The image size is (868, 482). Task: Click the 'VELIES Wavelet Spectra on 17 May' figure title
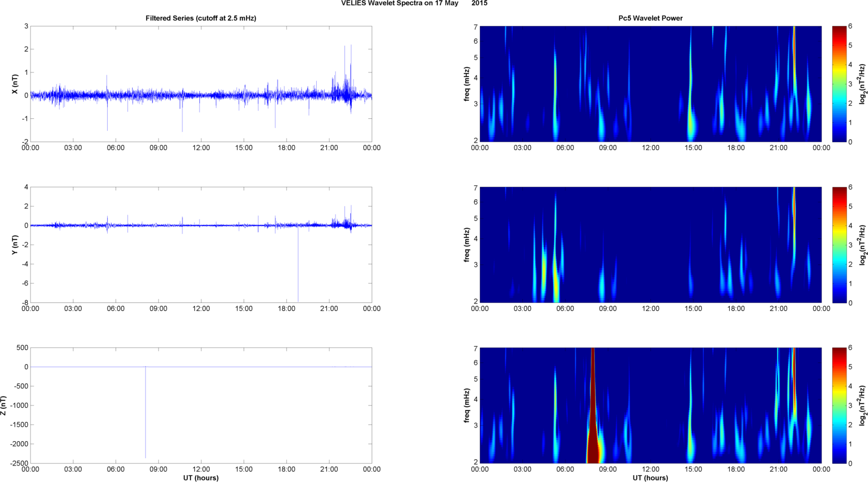pyautogui.click(x=399, y=3)
